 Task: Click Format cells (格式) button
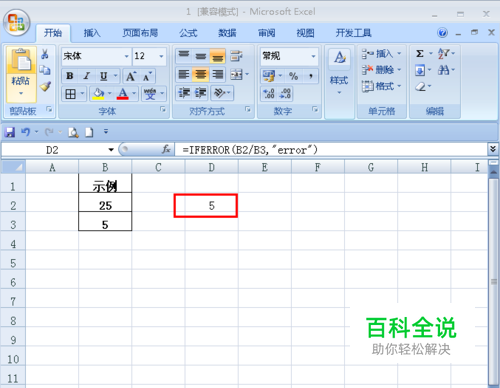[381, 86]
